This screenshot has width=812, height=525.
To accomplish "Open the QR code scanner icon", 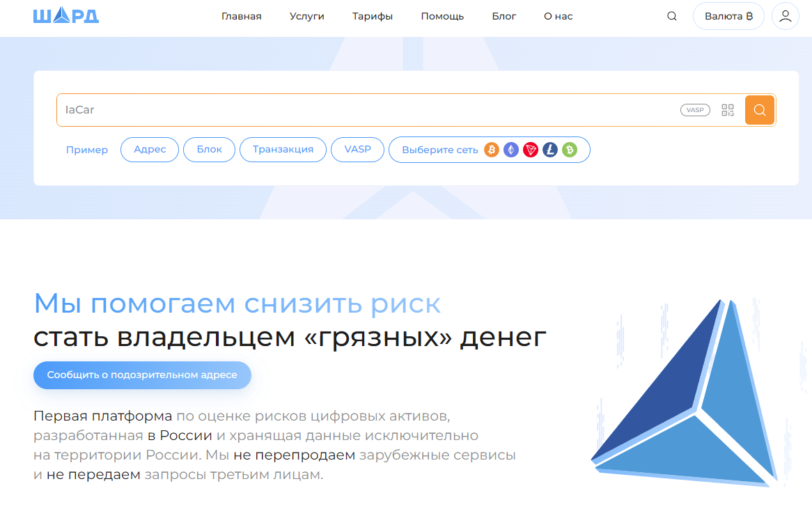I will click(x=728, y=110).
